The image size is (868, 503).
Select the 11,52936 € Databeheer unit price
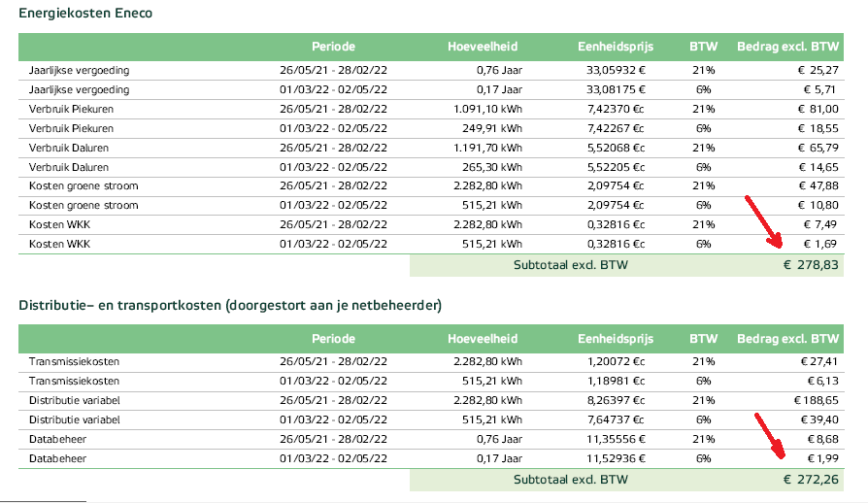619,458
